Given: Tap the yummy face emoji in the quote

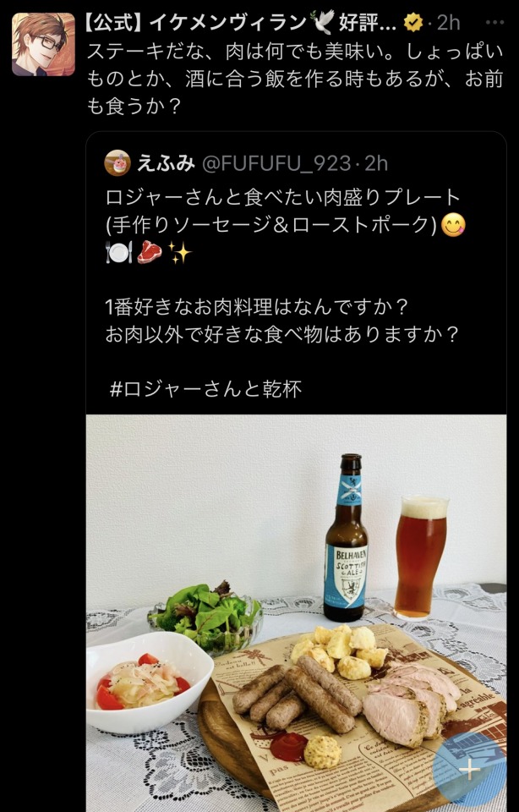Looking at the screenshot, I should (453, 225).
